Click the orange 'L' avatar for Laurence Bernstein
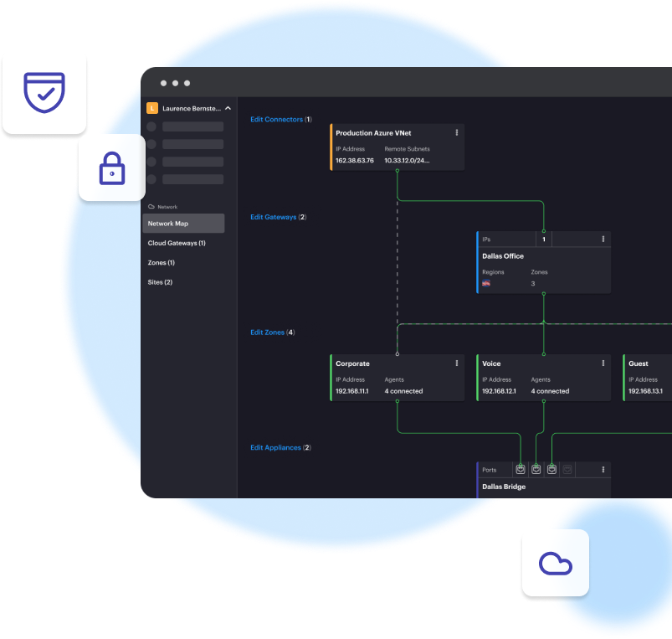Viewport: 672px width, 639px height. pyautogui.click(x=151, y=108)
